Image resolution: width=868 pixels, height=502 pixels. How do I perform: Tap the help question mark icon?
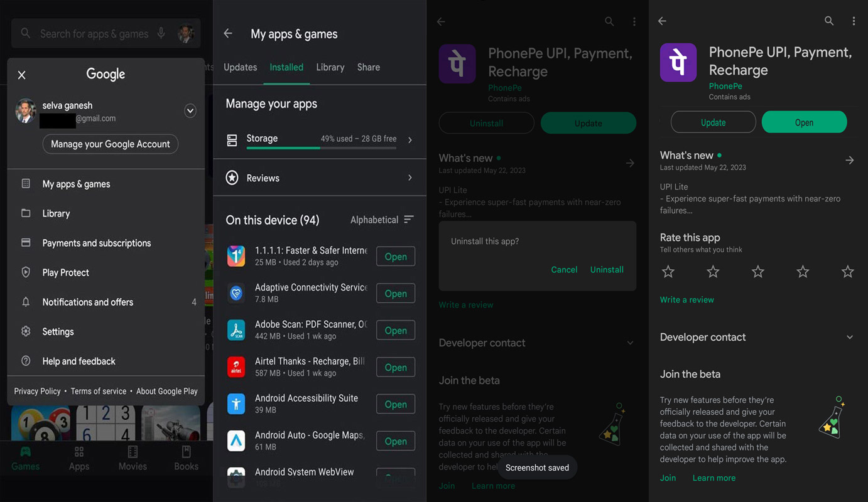point(26,361)
